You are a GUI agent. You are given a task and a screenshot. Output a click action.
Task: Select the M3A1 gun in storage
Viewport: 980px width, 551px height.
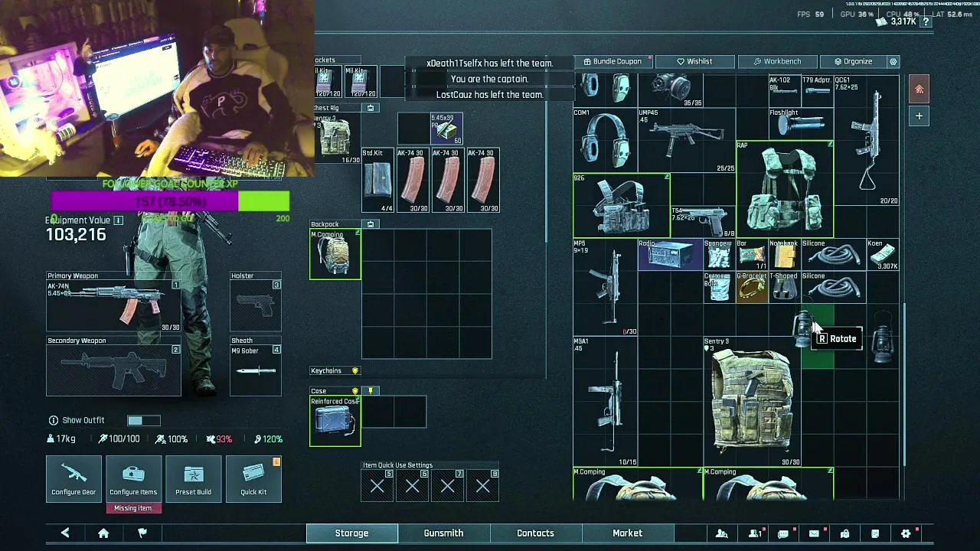(605, 401)
